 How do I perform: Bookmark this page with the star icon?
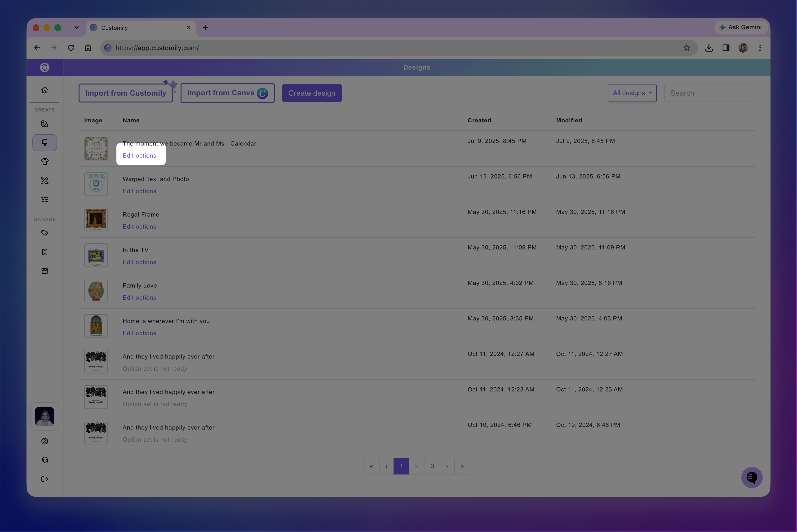click(x=686, y=48)
